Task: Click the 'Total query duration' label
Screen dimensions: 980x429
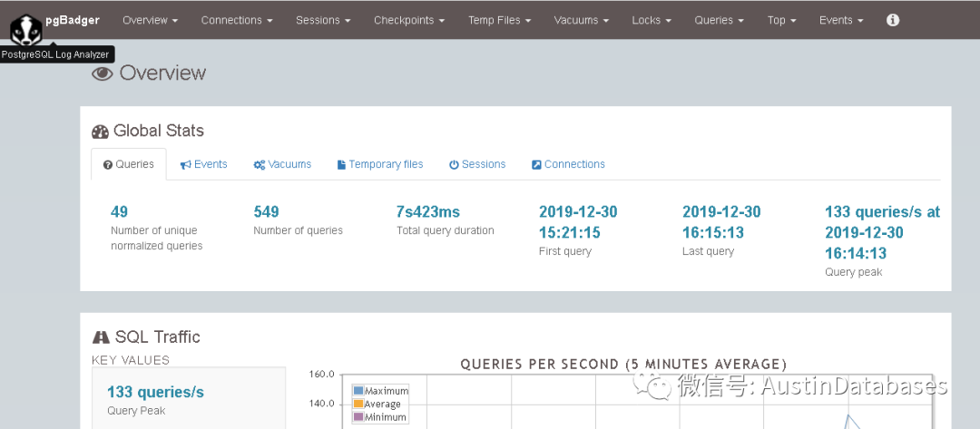Action: (x=446, y=230)
